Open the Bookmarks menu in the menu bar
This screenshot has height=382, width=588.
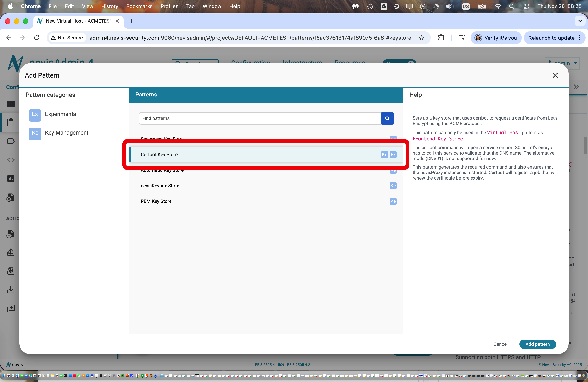[139, 6]
